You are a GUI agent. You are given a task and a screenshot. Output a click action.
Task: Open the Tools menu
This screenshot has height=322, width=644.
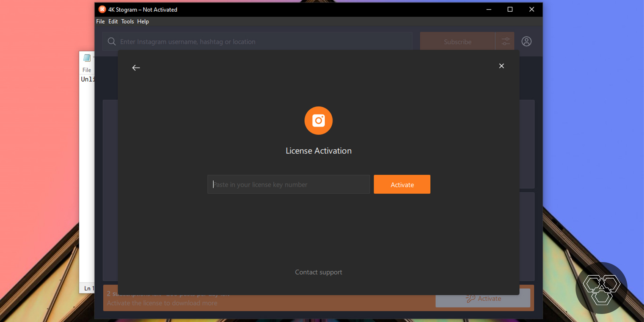[128, 21]
